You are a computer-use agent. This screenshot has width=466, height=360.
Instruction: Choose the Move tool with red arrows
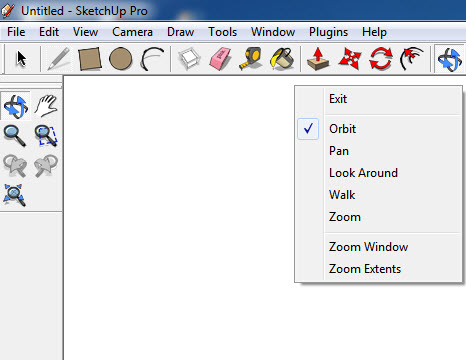pos(349,59)
